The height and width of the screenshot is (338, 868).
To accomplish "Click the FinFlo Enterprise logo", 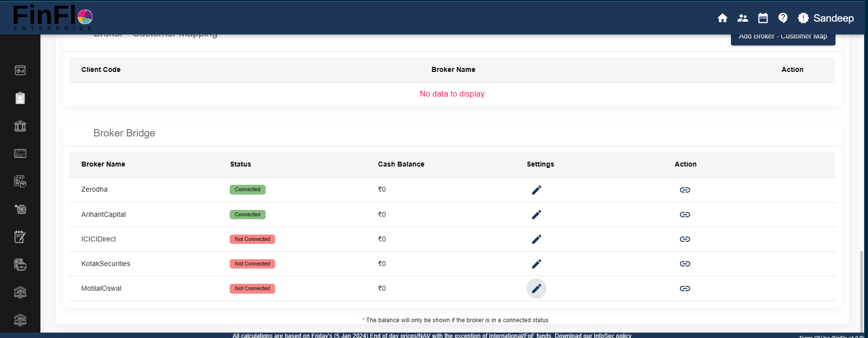I will click(x=53, y=18).
